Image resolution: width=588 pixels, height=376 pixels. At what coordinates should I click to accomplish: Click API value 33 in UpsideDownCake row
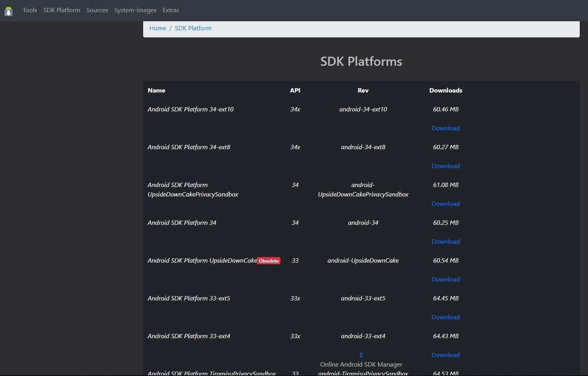pyautogui.click(x=295, y=261)
